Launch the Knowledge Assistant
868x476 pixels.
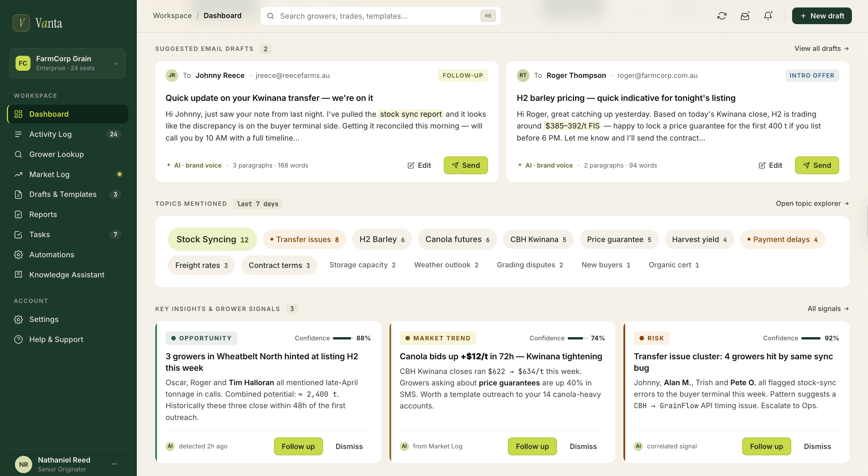pyautogui.click(x=66, y=275)
